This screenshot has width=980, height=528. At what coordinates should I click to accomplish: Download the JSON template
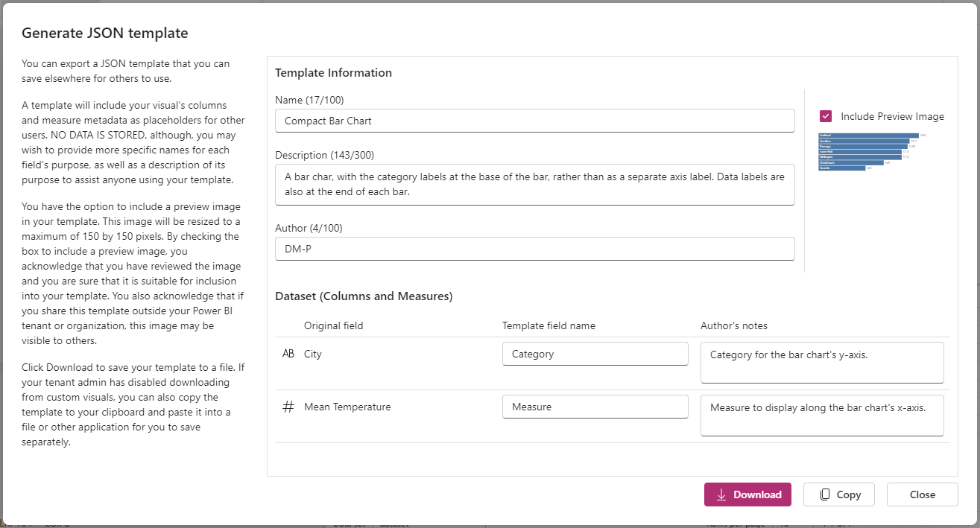pos(747,494)
